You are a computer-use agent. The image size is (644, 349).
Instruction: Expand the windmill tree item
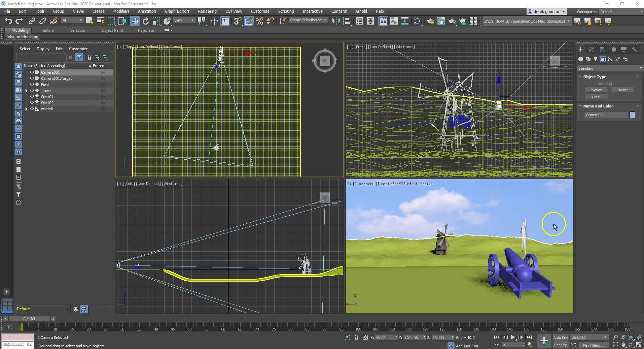(x=27, y=109)
